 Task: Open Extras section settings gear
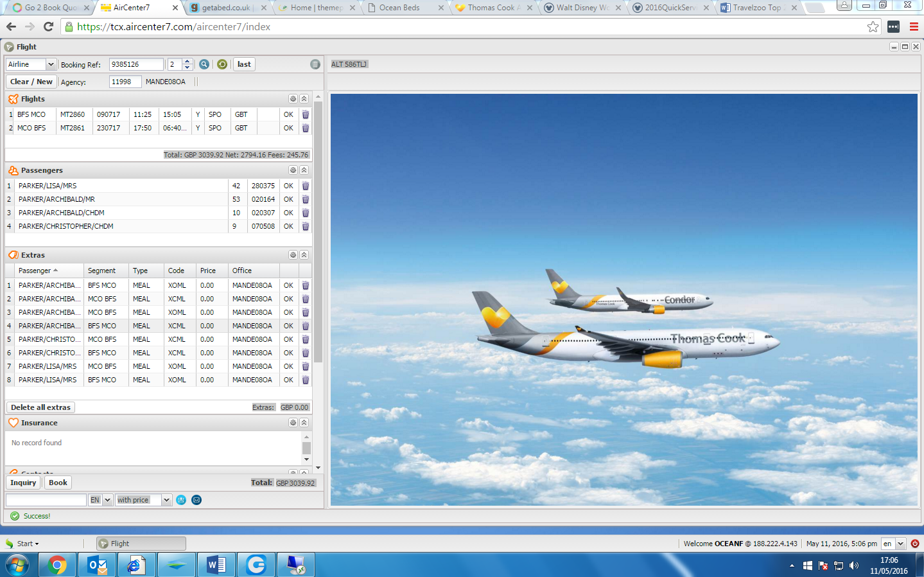[293, 255]
